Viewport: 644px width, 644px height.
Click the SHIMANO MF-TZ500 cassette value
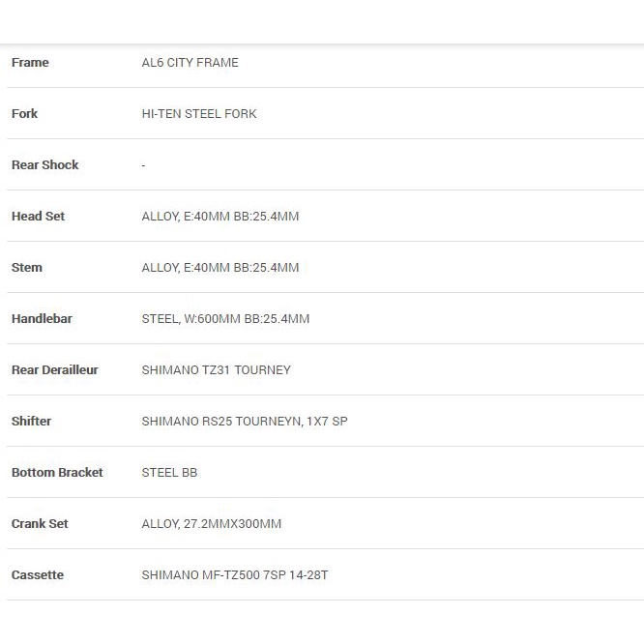(x=235, y=575)
